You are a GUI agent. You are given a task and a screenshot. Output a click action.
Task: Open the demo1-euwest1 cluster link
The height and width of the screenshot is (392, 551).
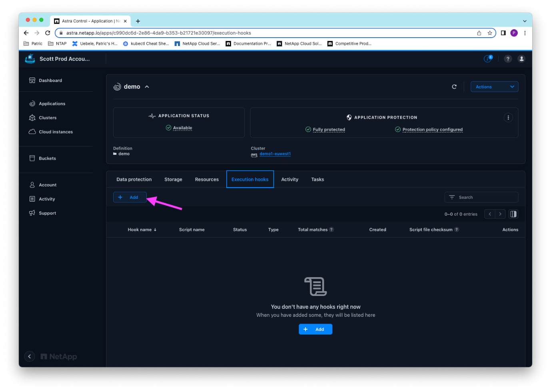tap(275, 154)
